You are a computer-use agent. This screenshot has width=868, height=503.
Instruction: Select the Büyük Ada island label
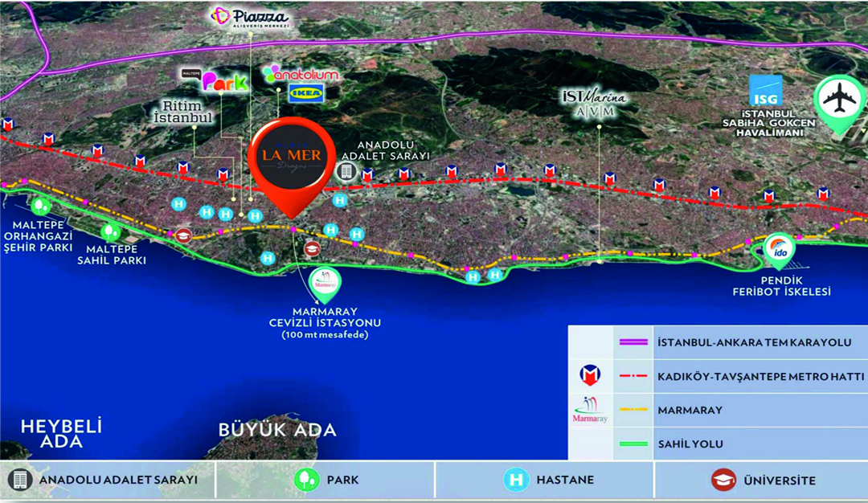tap(277, 429)
